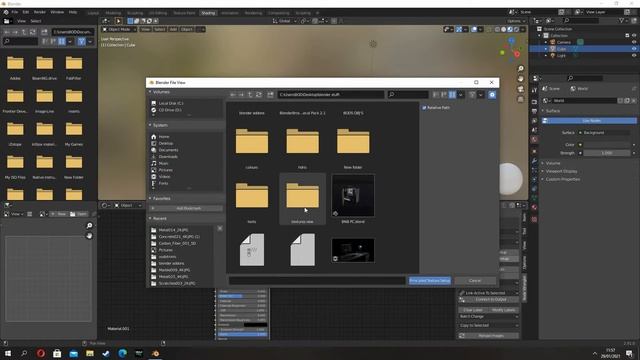Click the File View search field
The image size is (640, 360).
tap(408, 95)
